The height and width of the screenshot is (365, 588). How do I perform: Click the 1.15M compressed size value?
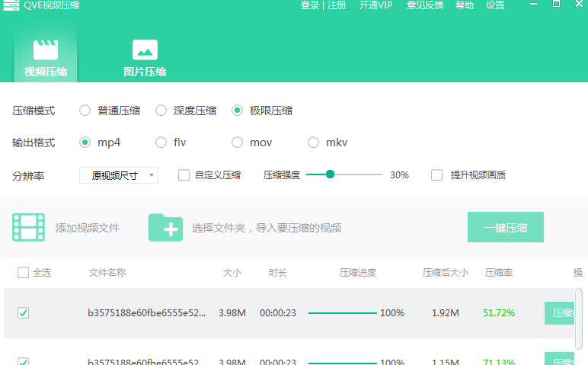446,362
